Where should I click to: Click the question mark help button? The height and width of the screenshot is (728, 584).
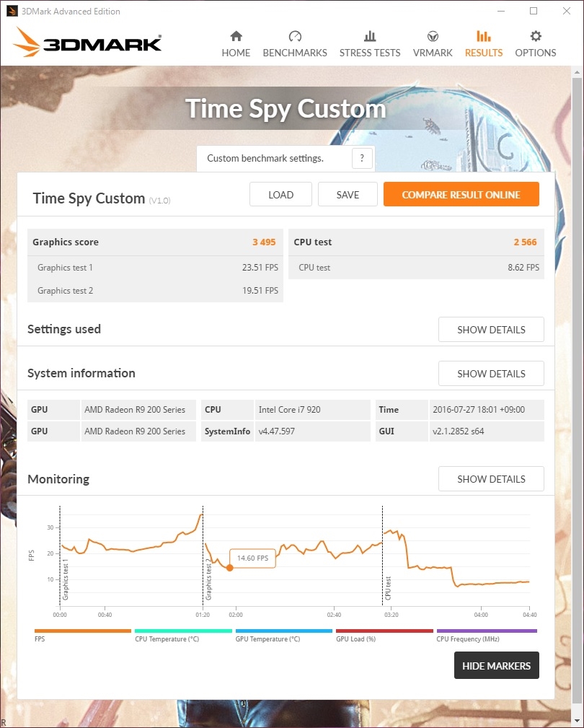pyautogui.click(x=362, y=158)
